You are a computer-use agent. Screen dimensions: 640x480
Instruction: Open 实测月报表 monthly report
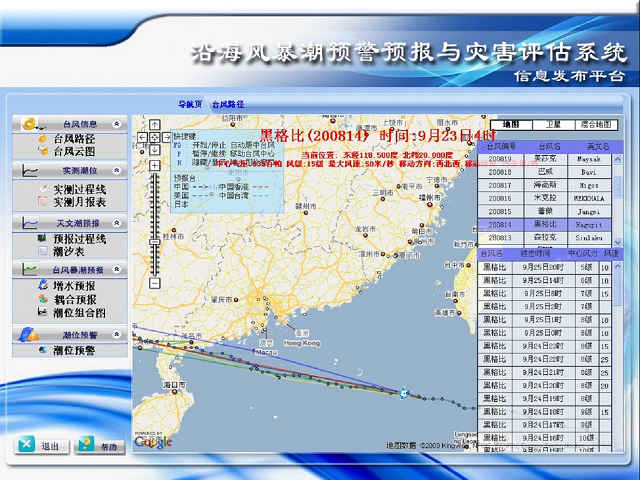tap(78, 202)
